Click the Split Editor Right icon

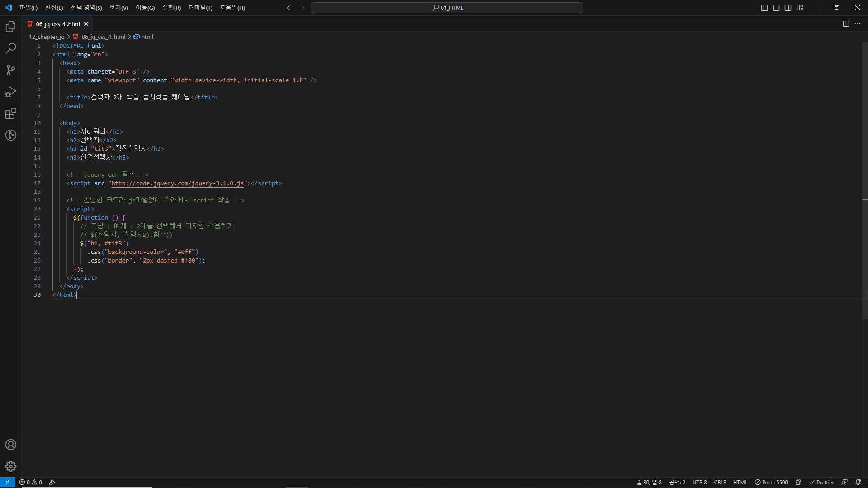(846, 24)
